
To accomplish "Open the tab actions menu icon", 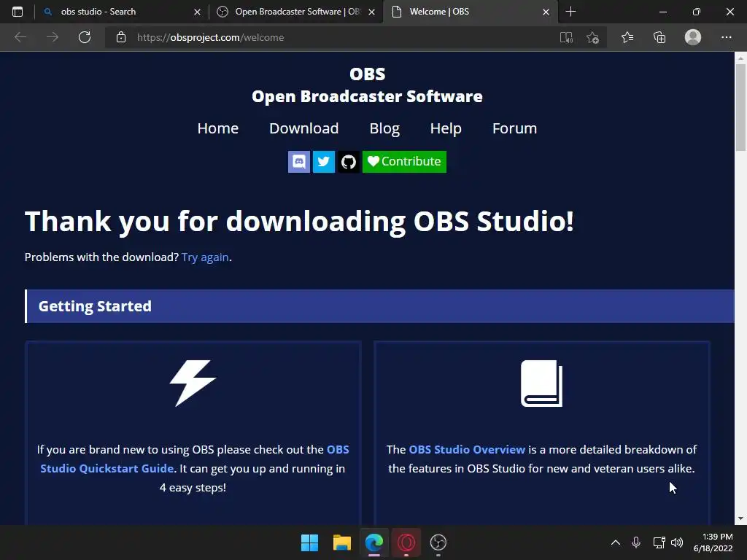I will (x=18, y=12).
